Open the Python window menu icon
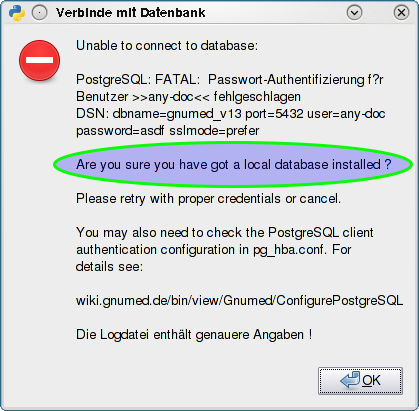This screenshot has width=419, height=411. pyautogui.click(x=17, y=13)
